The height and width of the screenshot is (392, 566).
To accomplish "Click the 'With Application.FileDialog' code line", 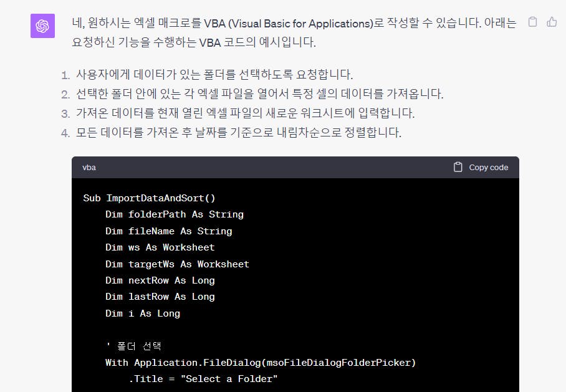I will [x=261, y=363].
